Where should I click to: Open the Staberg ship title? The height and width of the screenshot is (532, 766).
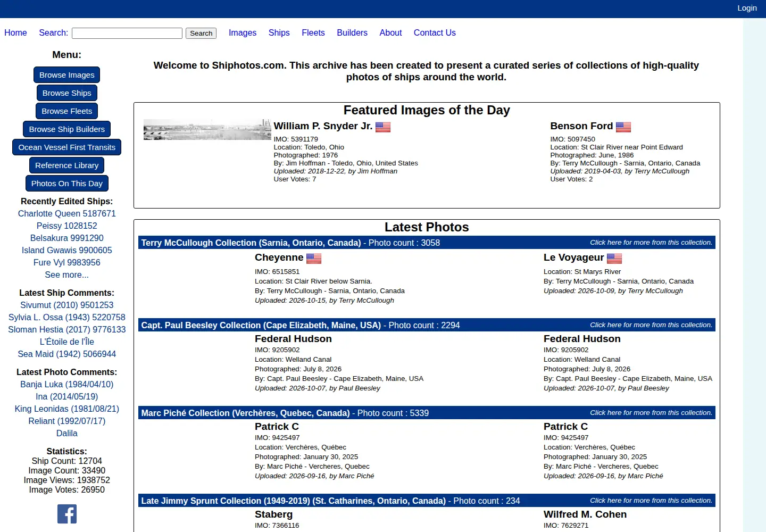coord(273,514)
